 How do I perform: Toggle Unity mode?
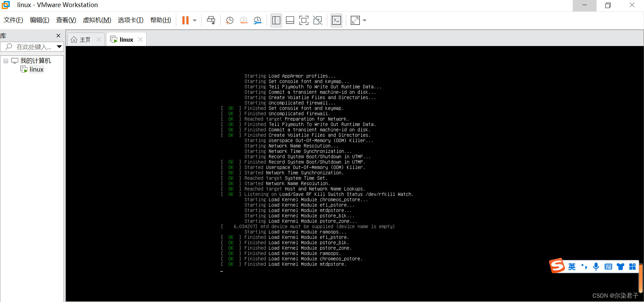[318, 20]
